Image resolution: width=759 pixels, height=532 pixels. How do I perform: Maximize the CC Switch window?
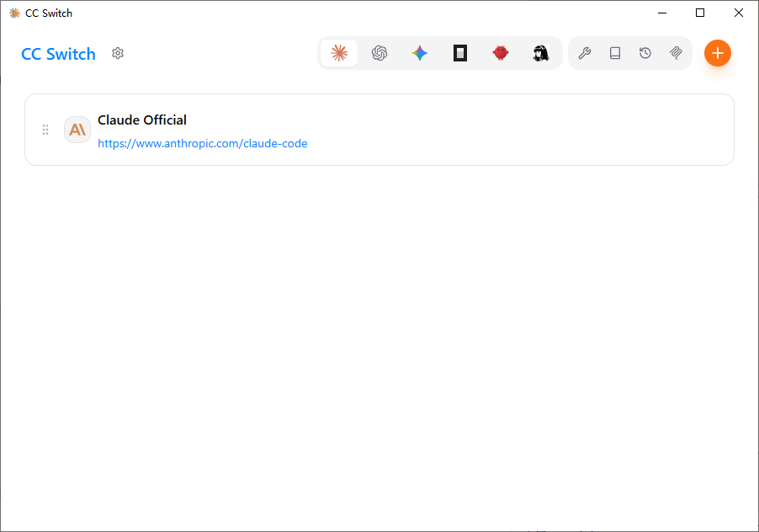click(700, 13)
